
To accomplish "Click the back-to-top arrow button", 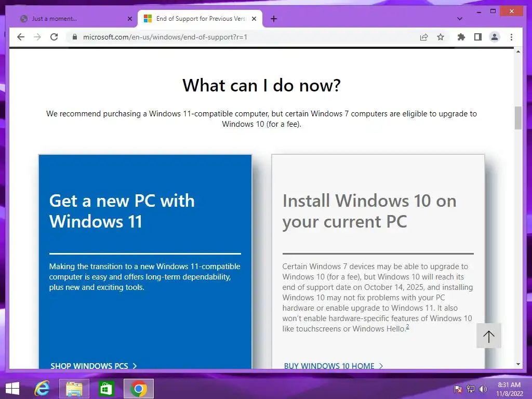I will pyautogui.click(x=488, y=336).
